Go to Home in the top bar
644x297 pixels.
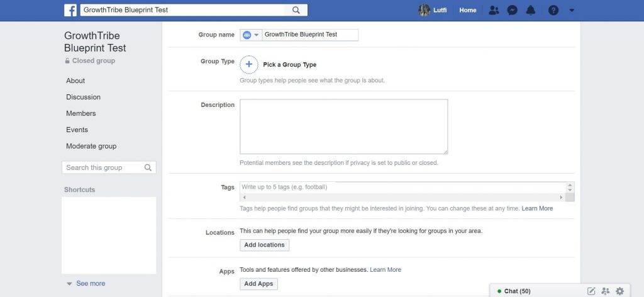tap(468, 10)
